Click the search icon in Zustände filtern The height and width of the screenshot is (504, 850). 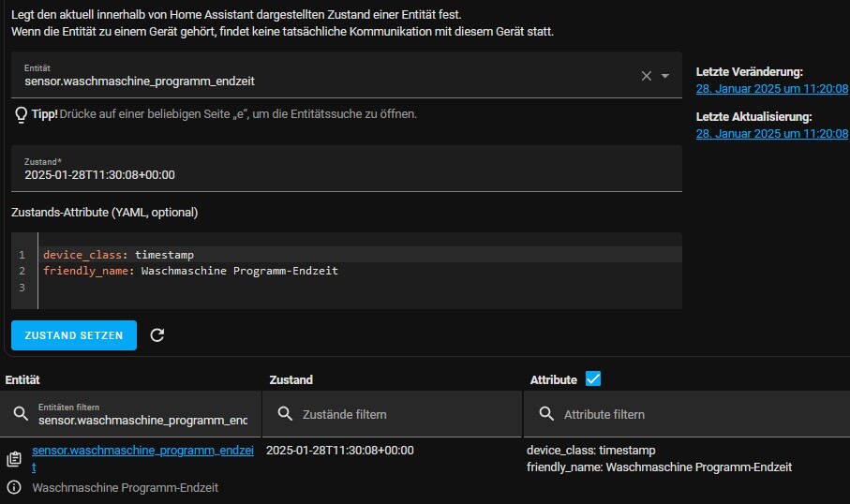tap(285, 414)
